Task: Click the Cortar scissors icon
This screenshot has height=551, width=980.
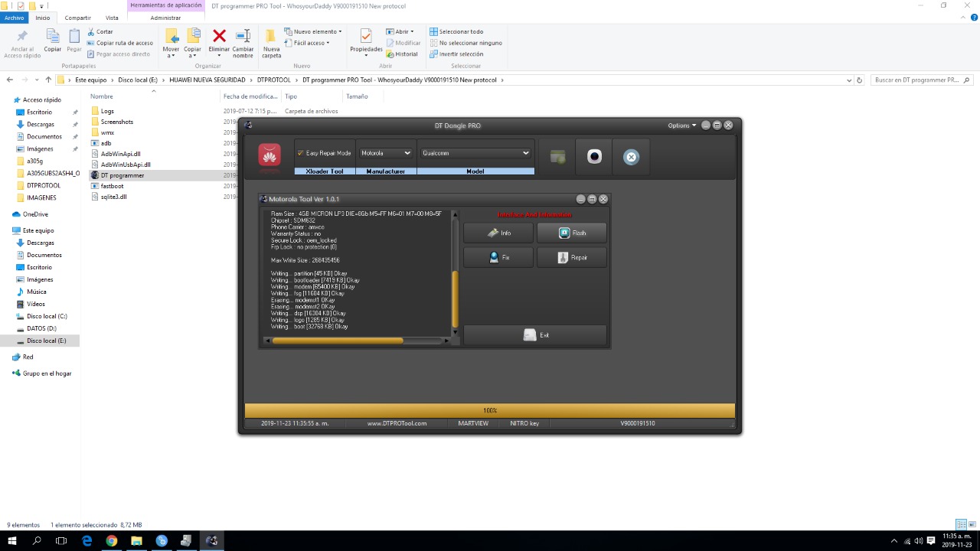Action: coord(91,32)
